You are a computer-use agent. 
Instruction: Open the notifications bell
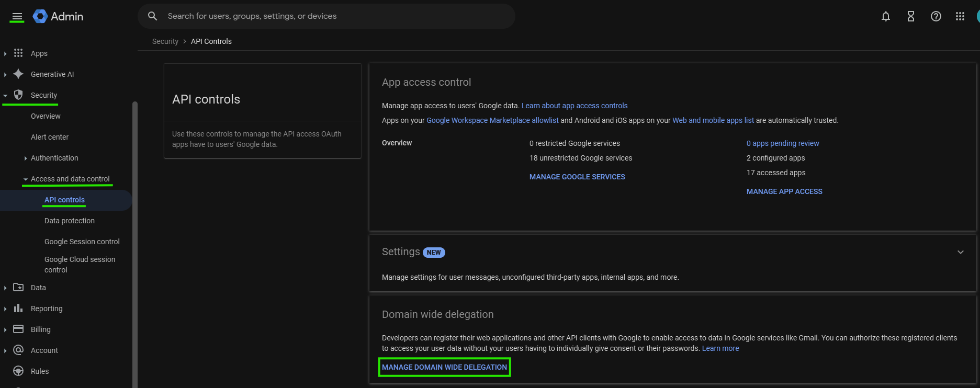tap(886, 16)
